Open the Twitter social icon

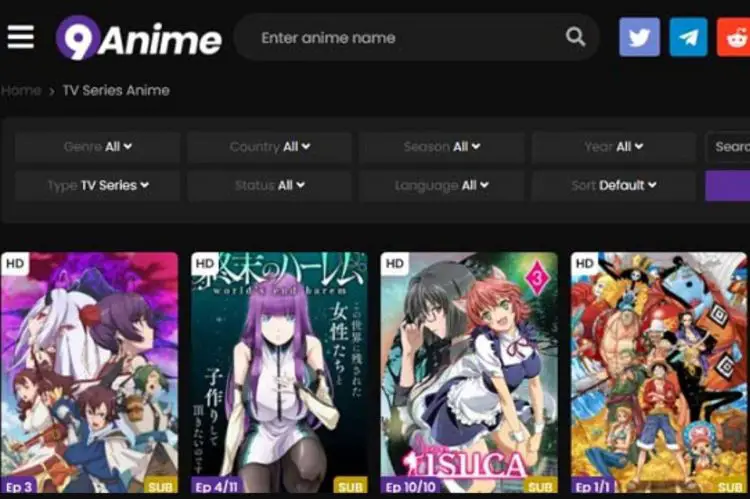point(640,37)
